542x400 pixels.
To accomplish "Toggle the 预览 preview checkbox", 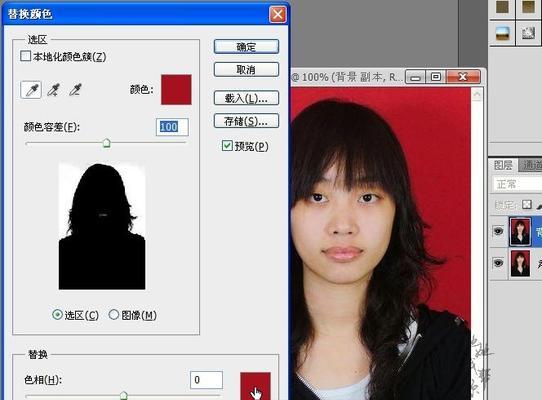I will tap(227, 146).
